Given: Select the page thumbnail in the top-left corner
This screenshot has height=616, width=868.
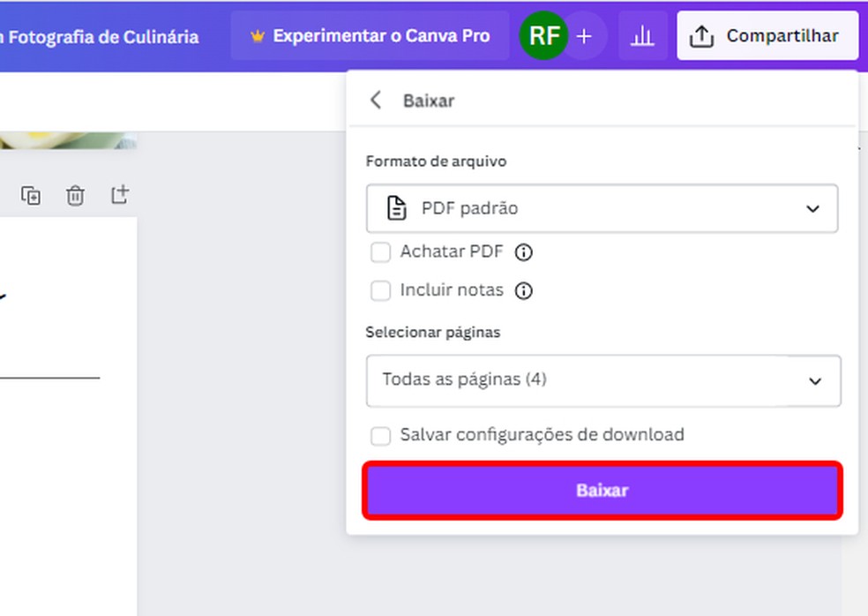Looking at the screenshot, I should click(x=68, y=132).
